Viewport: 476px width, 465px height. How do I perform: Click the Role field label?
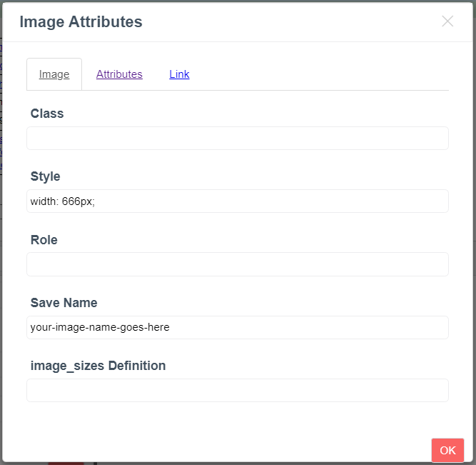[44, 240]
